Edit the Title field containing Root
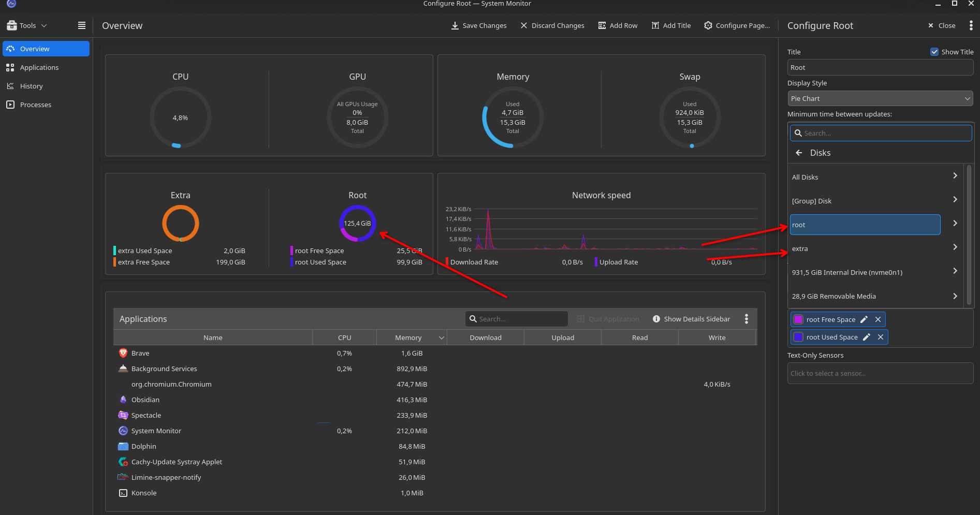Viewport: 980px width, 515px height. tap(880, 67)
